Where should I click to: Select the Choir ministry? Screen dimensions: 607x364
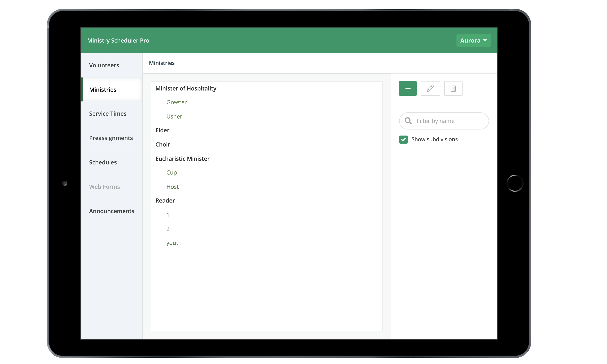coord(163,144)
